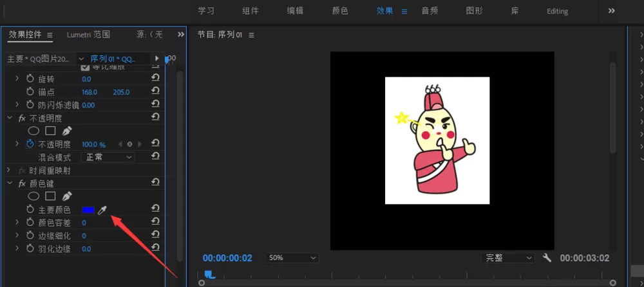
Task: Reset the 锚点 parameter
Action: [155, 91]
